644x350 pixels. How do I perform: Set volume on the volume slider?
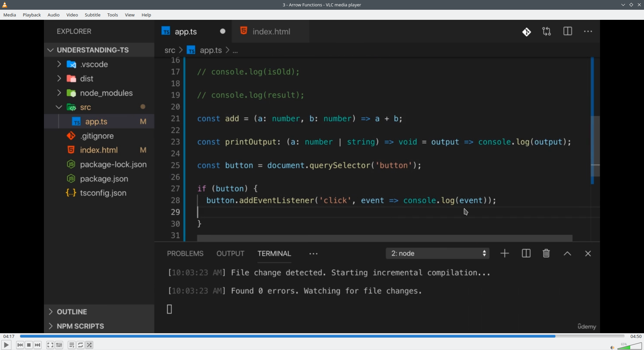point(630,346)
